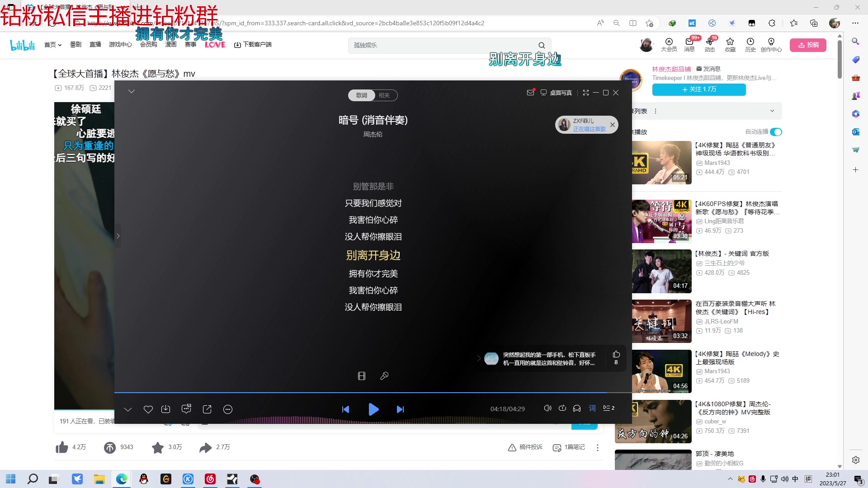
Task: Switch to the 相关 tab in the player
Action: coord(385,95)
